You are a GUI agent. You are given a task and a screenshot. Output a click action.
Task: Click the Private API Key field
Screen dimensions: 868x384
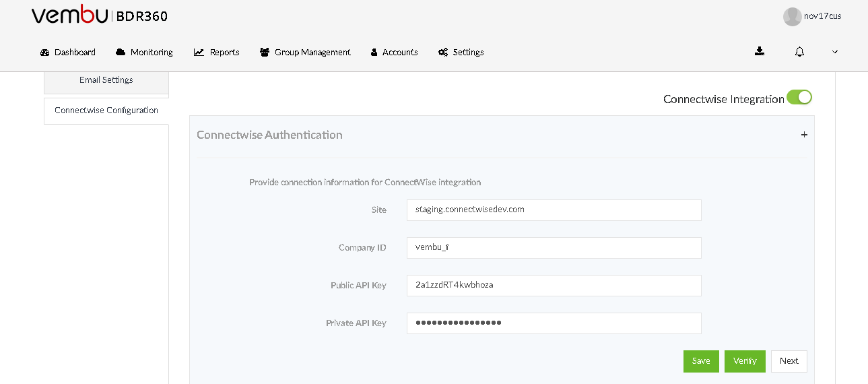[x=554, y=323]
